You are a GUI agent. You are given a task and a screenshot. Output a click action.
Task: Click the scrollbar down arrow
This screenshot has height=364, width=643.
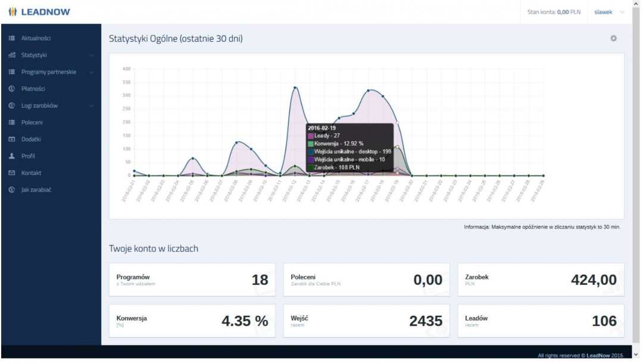[x=637, y=355]
